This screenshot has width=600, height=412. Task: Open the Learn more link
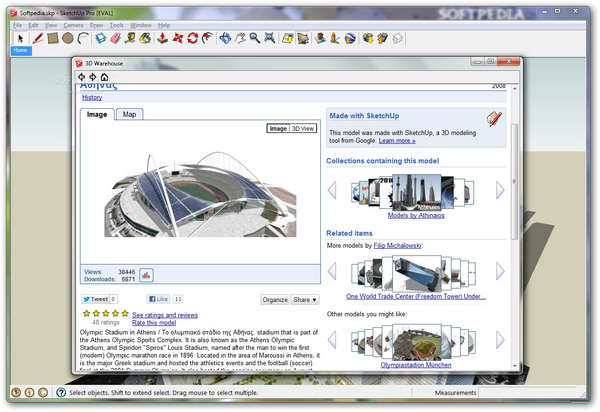click(397, 141)
